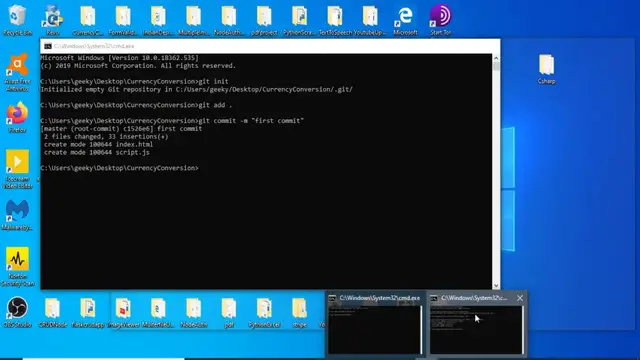
Task: Click the 'first commit' commit command line
Action: [172, 121]
